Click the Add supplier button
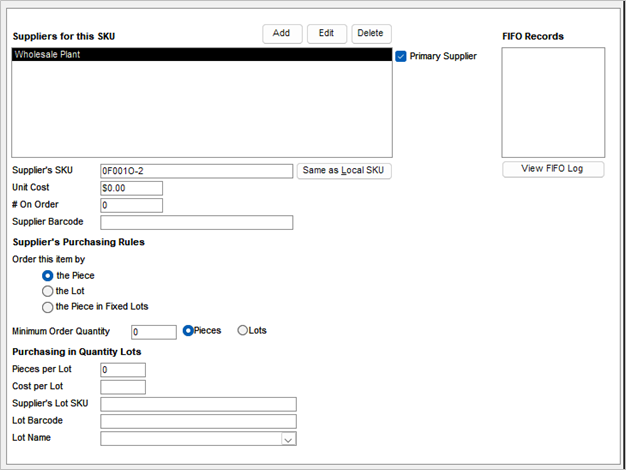The height and width of the screenshot is (470, 626). pyautogui.click(x=281, y=33)
